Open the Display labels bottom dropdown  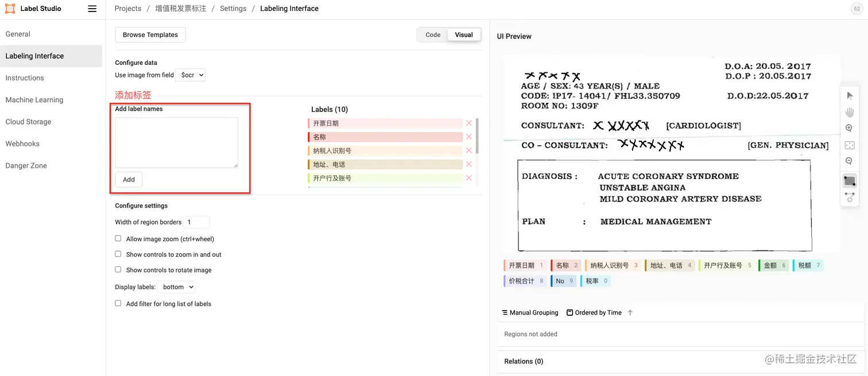click(176, 287)
